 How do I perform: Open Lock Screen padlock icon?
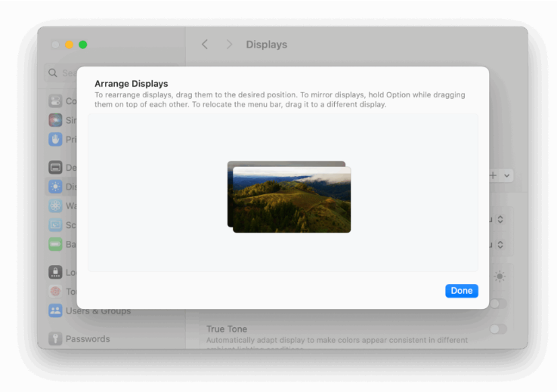[x=55, y=272]
